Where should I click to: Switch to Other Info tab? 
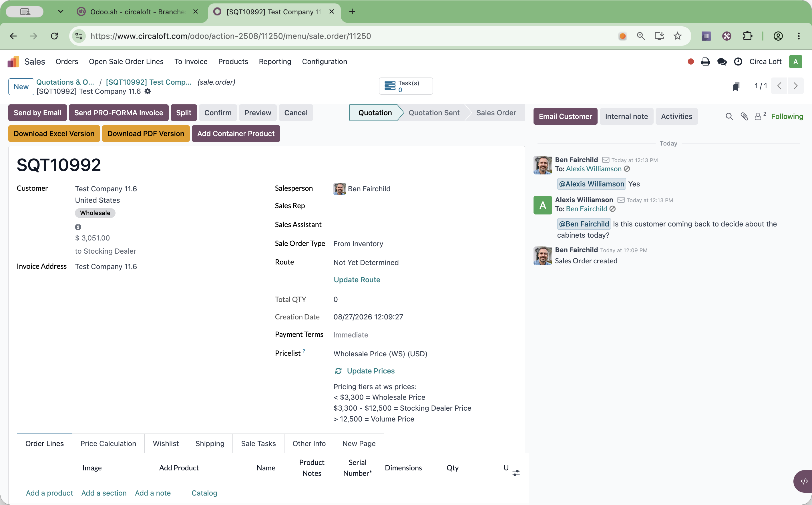[309, 444]
